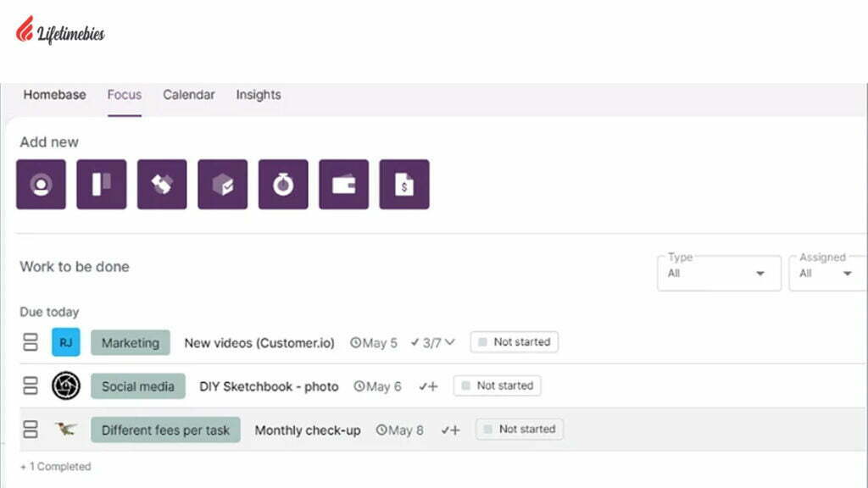Click the drag handle icon on DIY Sketchbook row
This screenshot has width=868, height=488.
tap(31, 385)
